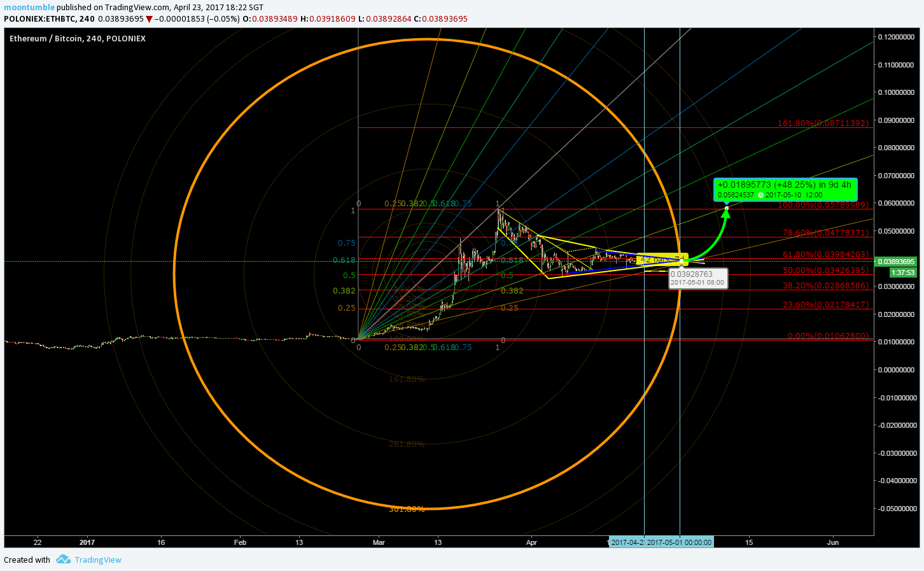Click 0.00000000 on the price axis
The image size is (924, 571).
click(896, 370)
